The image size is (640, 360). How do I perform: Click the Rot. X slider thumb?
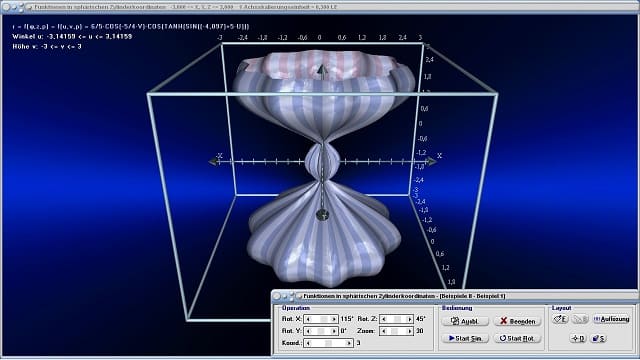pos(323,319)
